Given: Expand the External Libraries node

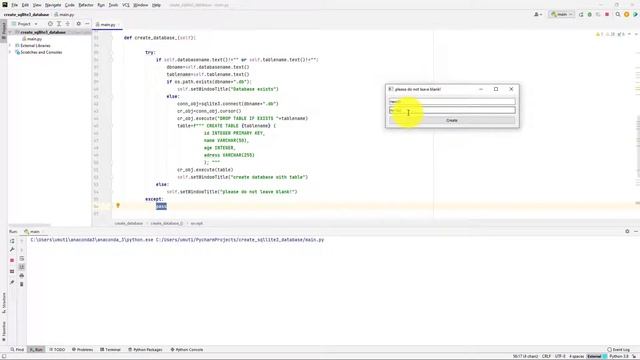Looking at the screenshot, I should pos(11,46).
